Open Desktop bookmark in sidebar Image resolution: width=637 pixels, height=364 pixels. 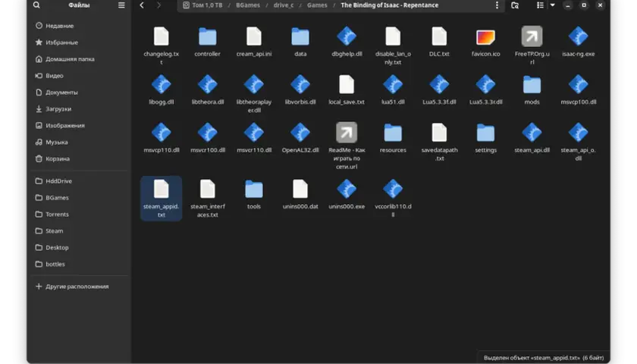click(79, 247)
